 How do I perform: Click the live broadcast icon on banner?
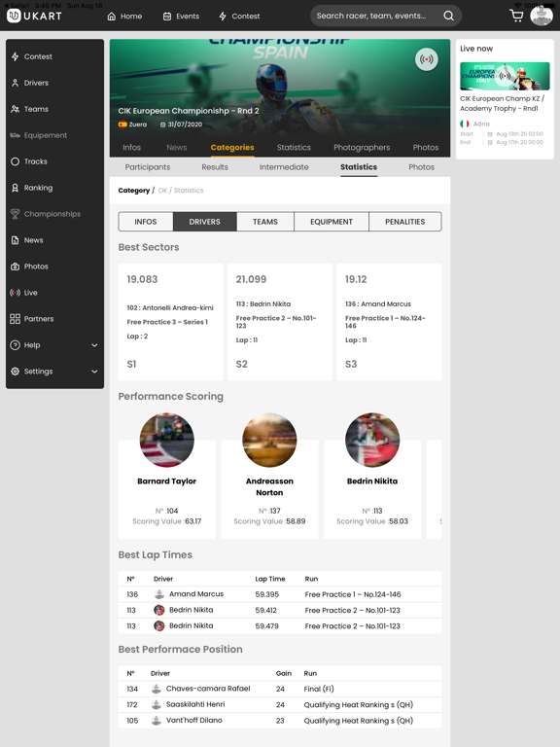point(426,59)
